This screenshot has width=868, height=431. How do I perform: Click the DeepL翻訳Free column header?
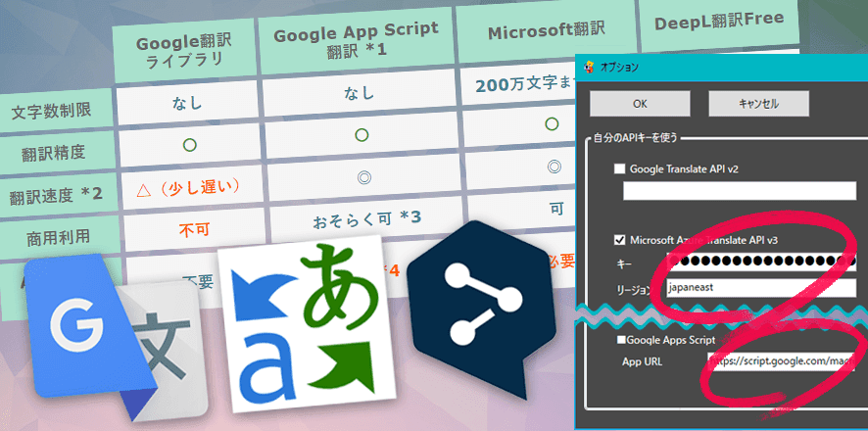719,22
